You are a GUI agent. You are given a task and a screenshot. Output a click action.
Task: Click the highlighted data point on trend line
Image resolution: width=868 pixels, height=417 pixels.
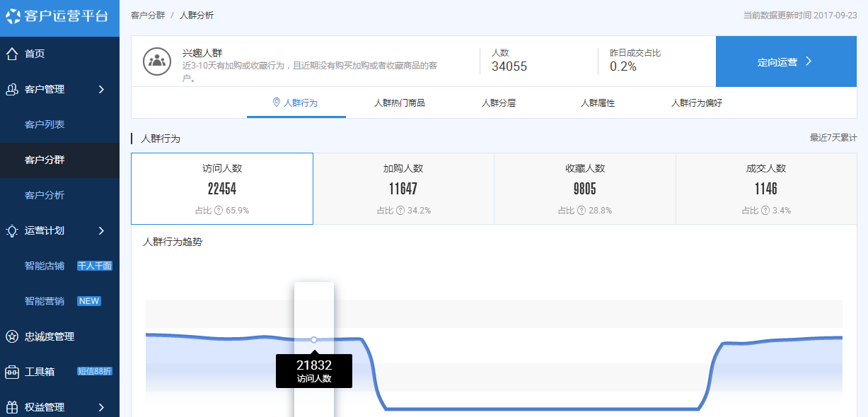pyautogui.click(x=314, y=340)
